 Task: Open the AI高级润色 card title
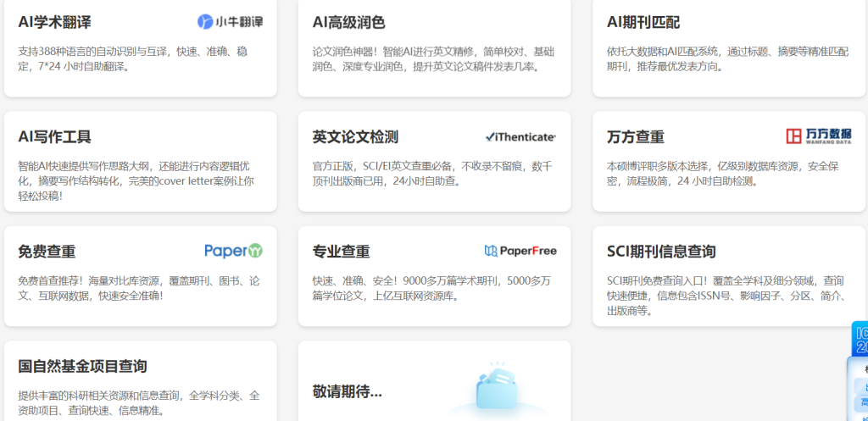348,22
